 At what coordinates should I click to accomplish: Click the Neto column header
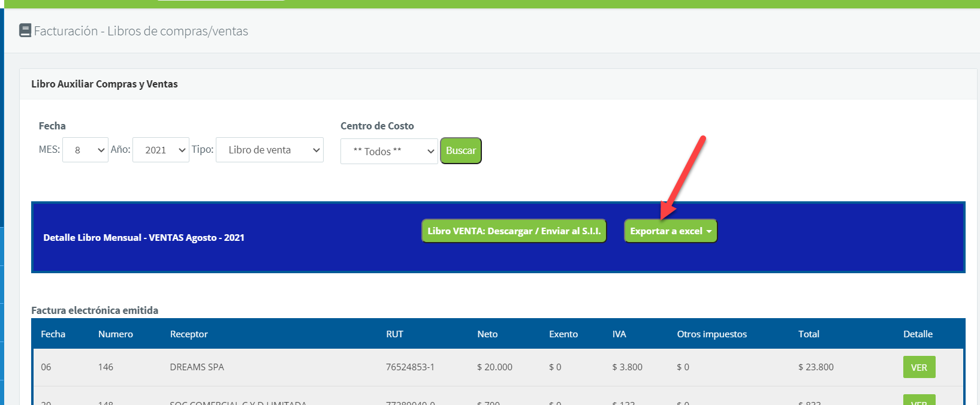point(487,334)
